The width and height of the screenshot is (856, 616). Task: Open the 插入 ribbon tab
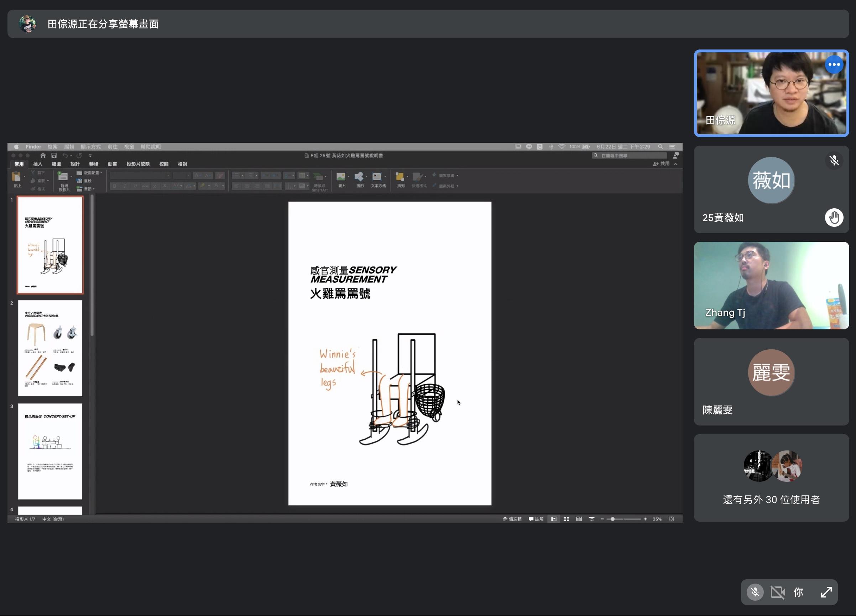click(37, 164)
